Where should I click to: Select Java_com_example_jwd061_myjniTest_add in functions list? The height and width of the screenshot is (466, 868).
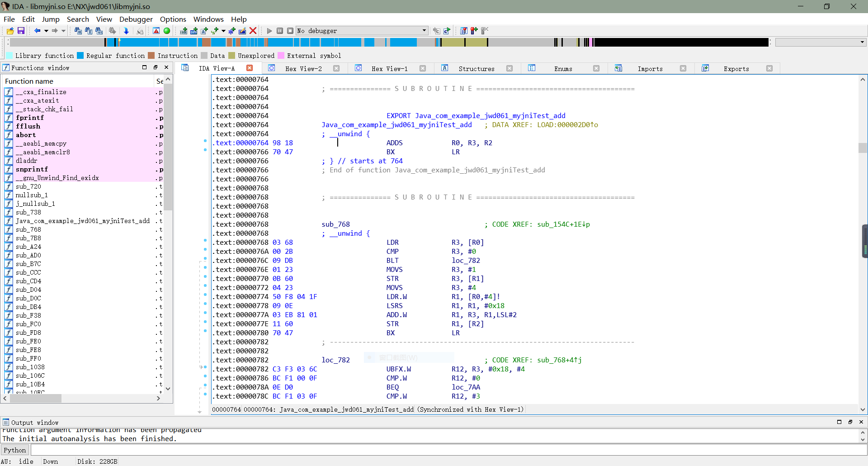point(83,221)
